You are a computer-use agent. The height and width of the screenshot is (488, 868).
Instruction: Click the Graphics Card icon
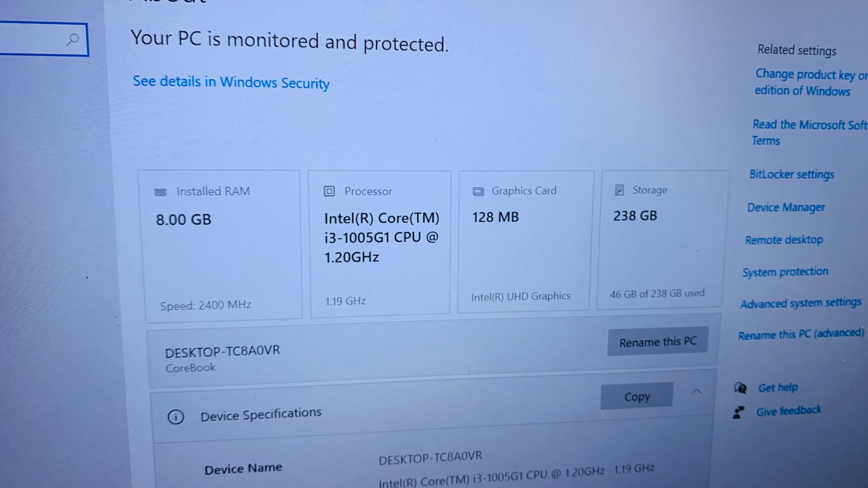[478, 191]
